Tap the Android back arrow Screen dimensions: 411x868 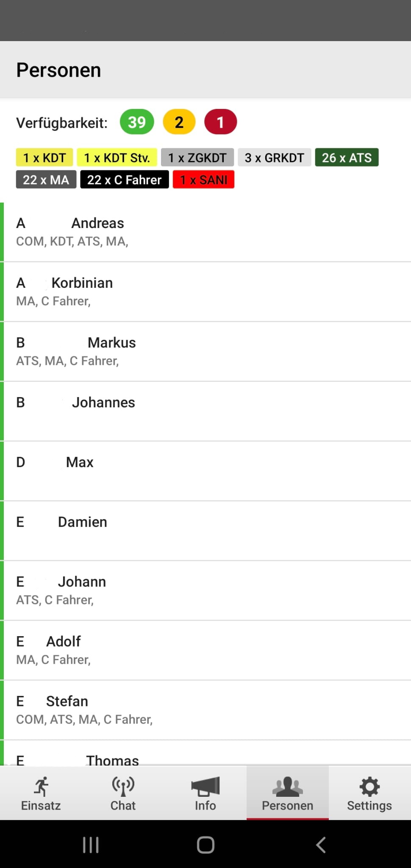click(321, 845)
